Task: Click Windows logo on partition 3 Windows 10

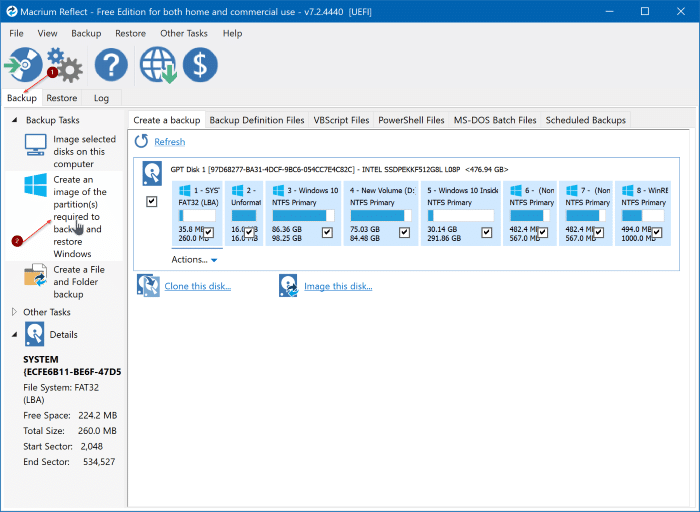Action: tap(278, 191)
